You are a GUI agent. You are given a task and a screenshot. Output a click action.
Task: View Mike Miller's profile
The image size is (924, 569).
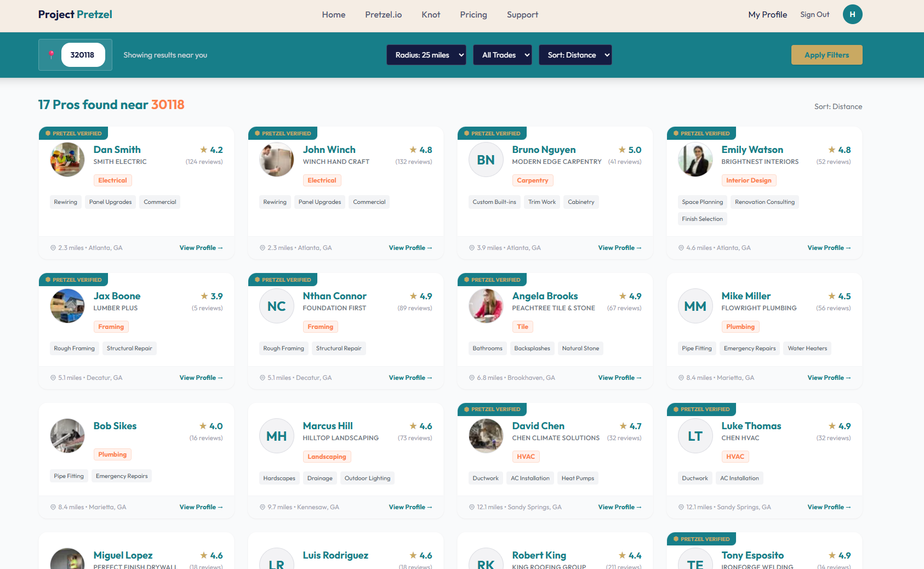[829, 377]
